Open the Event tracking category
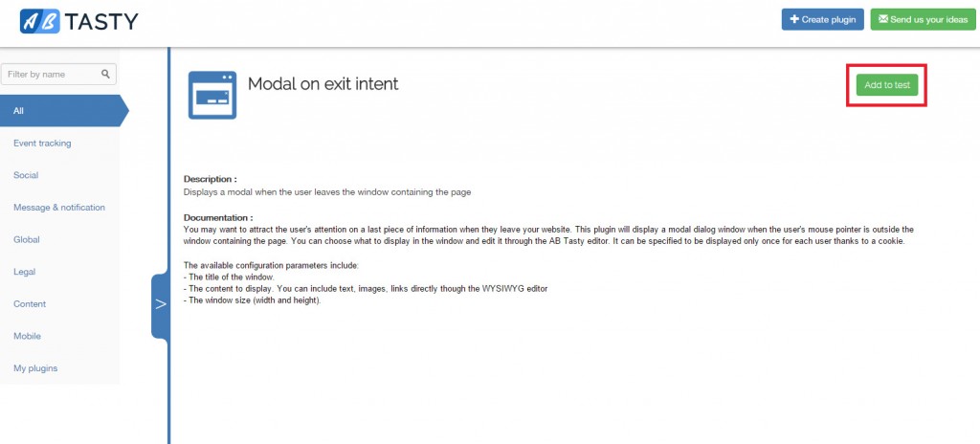 pyautogui.click(x=42, y=144)
